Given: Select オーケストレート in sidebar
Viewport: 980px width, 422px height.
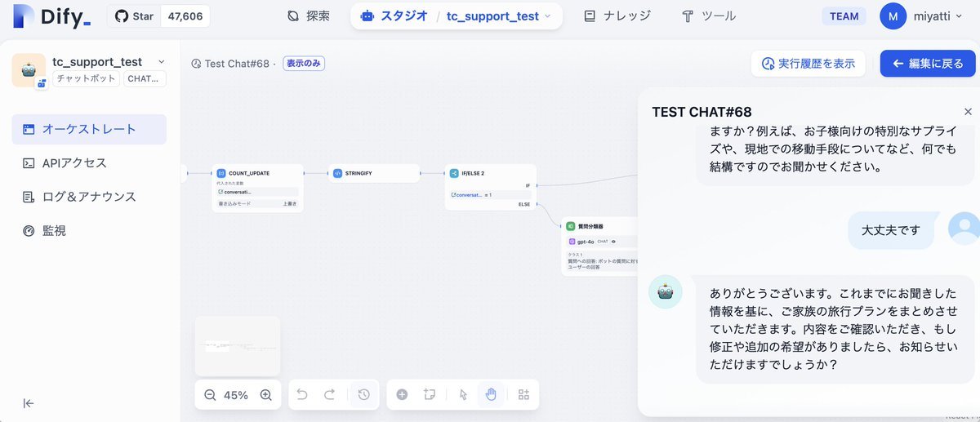Looking at the screenshot, I should (x=89, y=129).
